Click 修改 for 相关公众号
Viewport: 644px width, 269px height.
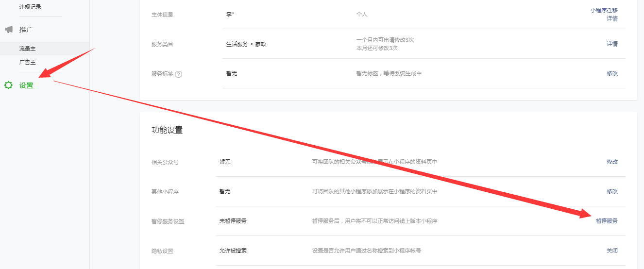click(x=612, y=162)
